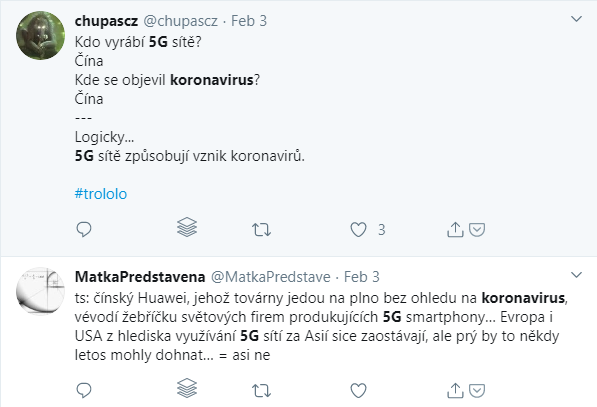The image size is (597, 407).
Task: Retweet the chupascz tweet
Action: (x=262, y=230)
